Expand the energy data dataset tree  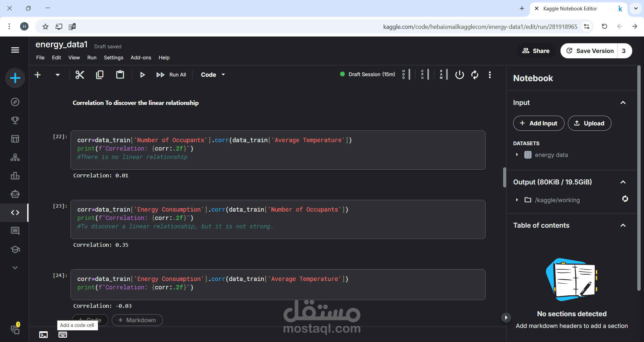click(517, 155)
